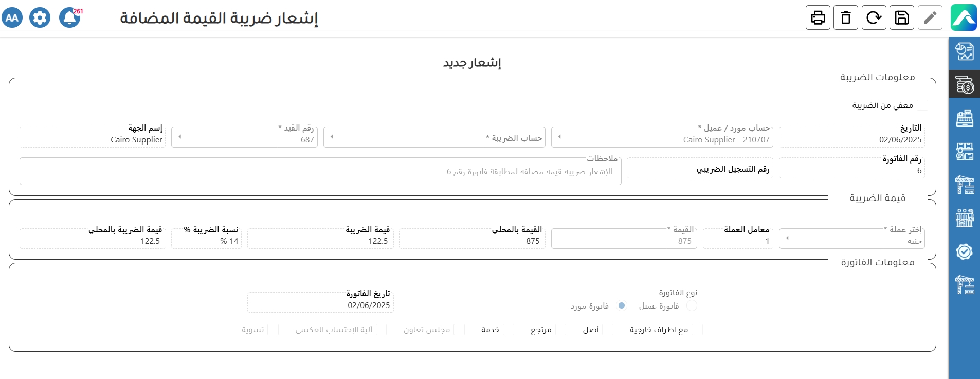Open the إختر عملة currency dropdown
Viewport: 980px width, 379px height.
(x=851, y=239)
